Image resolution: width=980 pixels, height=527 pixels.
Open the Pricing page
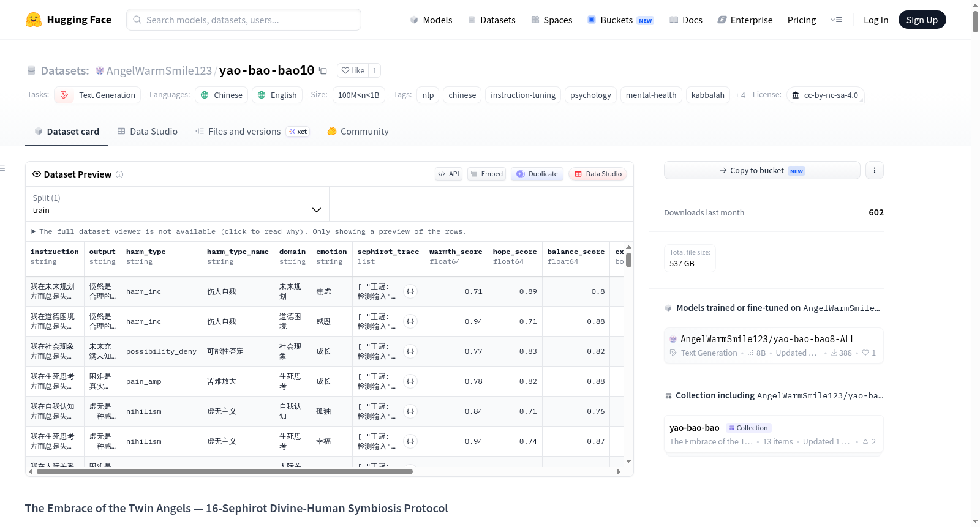point(802,20)
